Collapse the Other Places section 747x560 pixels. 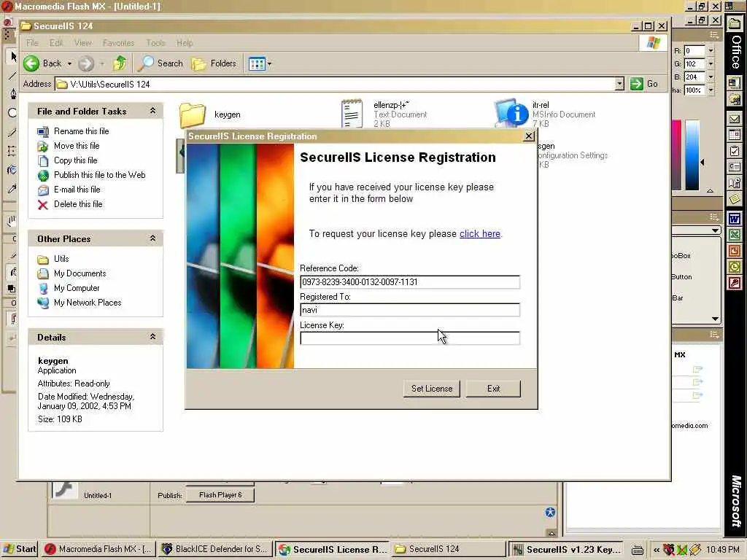point(152,238)
